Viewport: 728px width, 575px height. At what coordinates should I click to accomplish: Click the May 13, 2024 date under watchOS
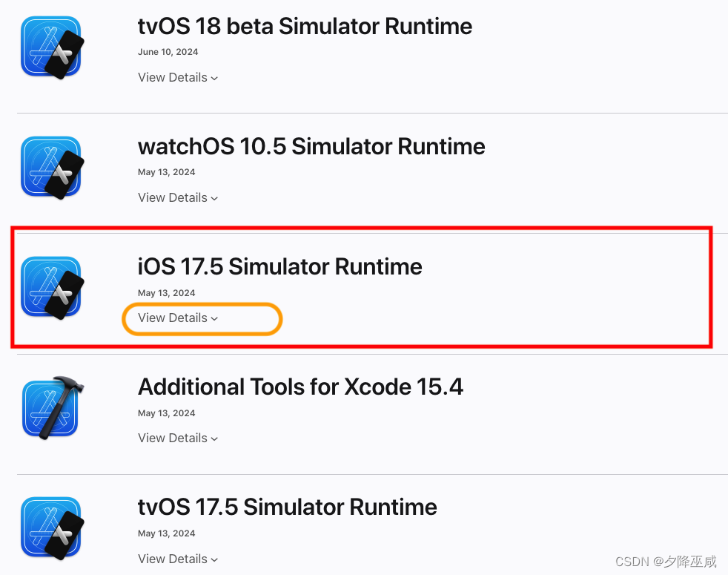[167, 172]
